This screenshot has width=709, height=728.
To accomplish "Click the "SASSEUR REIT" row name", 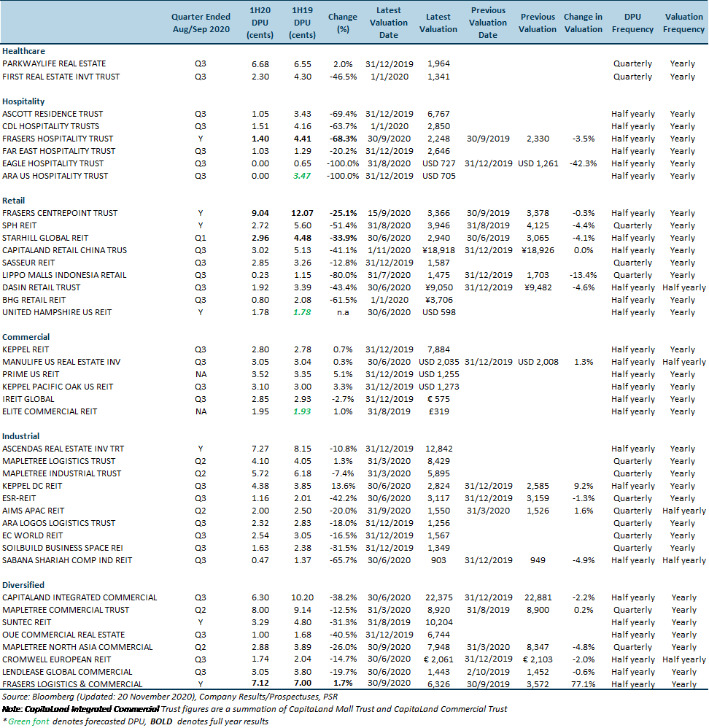I will (x=28, y=263).
